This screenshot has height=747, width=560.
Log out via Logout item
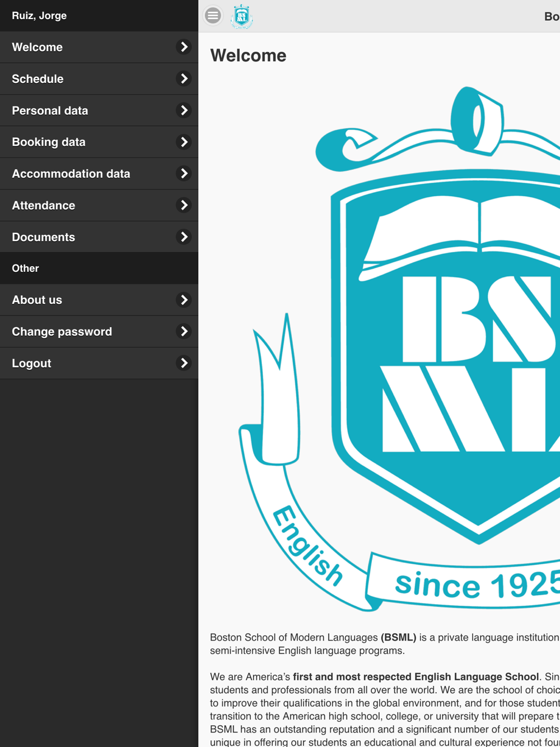99,363
